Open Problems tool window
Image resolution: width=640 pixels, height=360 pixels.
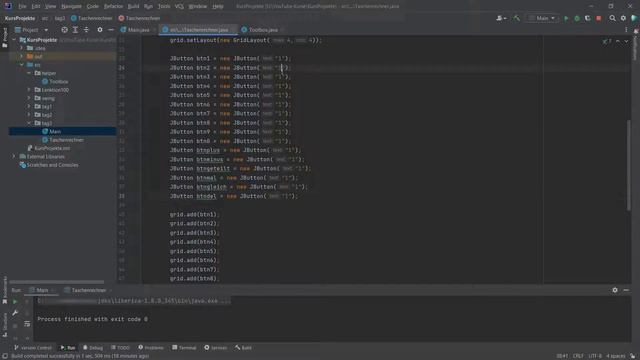pyautogui.click(x=151, y=348)
